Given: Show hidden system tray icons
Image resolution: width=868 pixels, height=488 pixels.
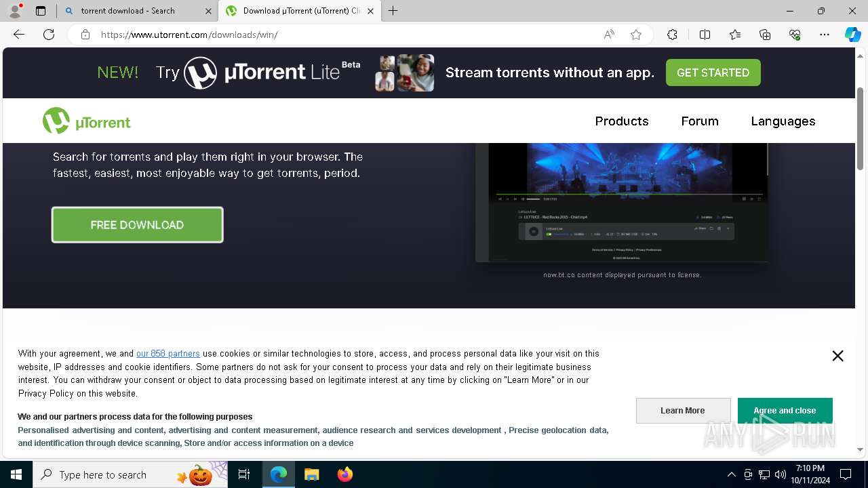Looking at the screenshot, I should click(731, 474).
